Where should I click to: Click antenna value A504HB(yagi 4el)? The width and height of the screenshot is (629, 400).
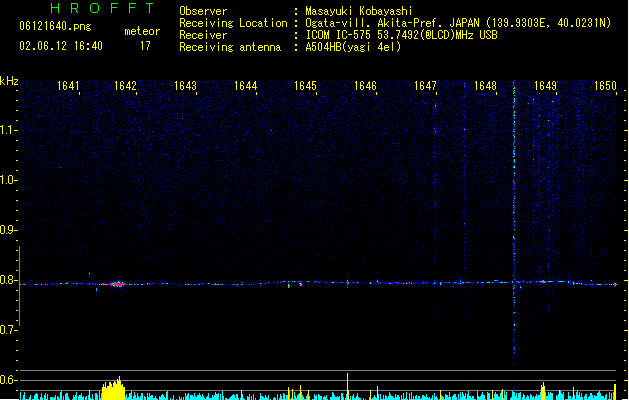point(353,47)
